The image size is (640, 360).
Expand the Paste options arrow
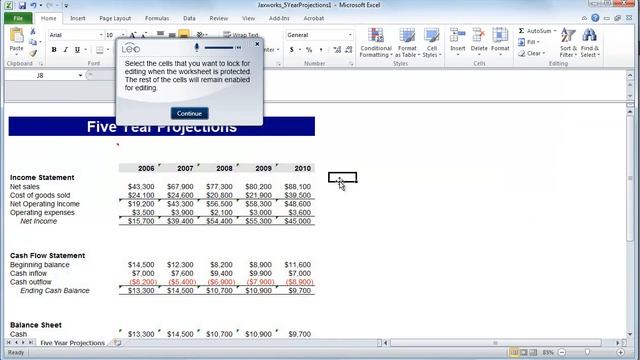(x=17, y=54)
